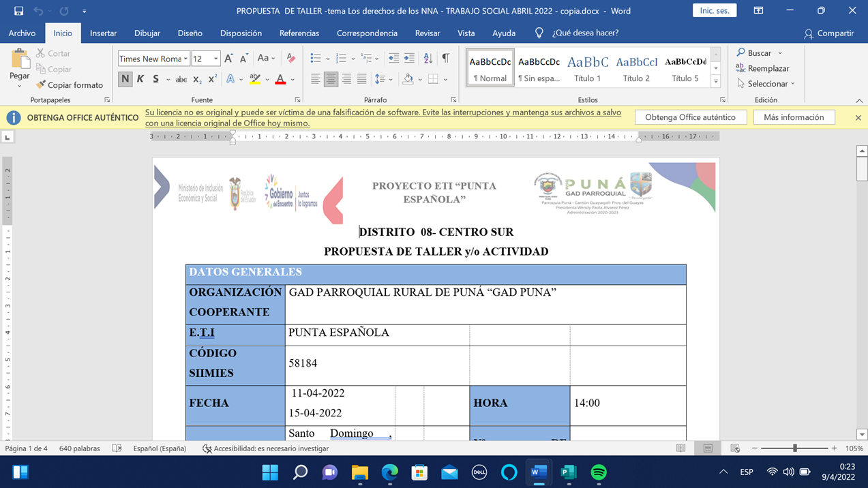Click the zoom slider in status bar
The height and width of the screenshot is (488, 868).
pyautogui.click(x=794, y=448)
